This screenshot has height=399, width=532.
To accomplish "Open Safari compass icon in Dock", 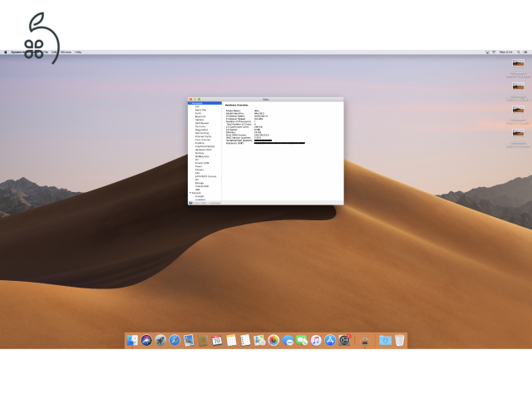I will point(175,340).
